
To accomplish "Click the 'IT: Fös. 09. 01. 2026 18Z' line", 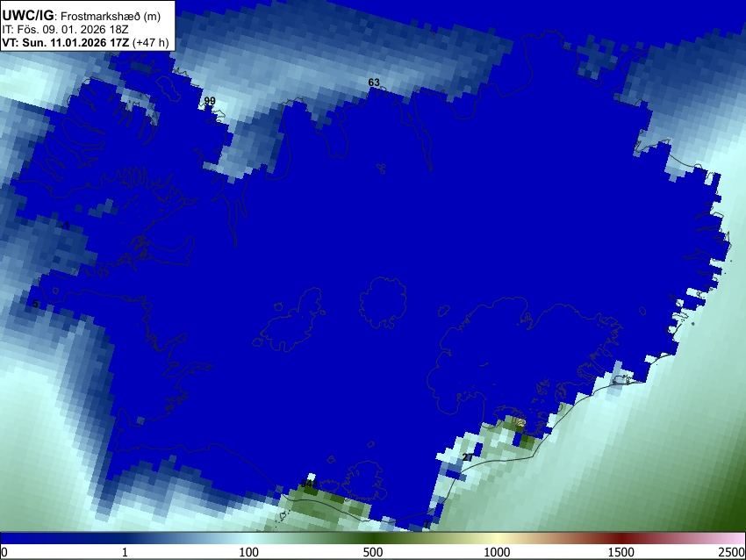I will 65,30.
